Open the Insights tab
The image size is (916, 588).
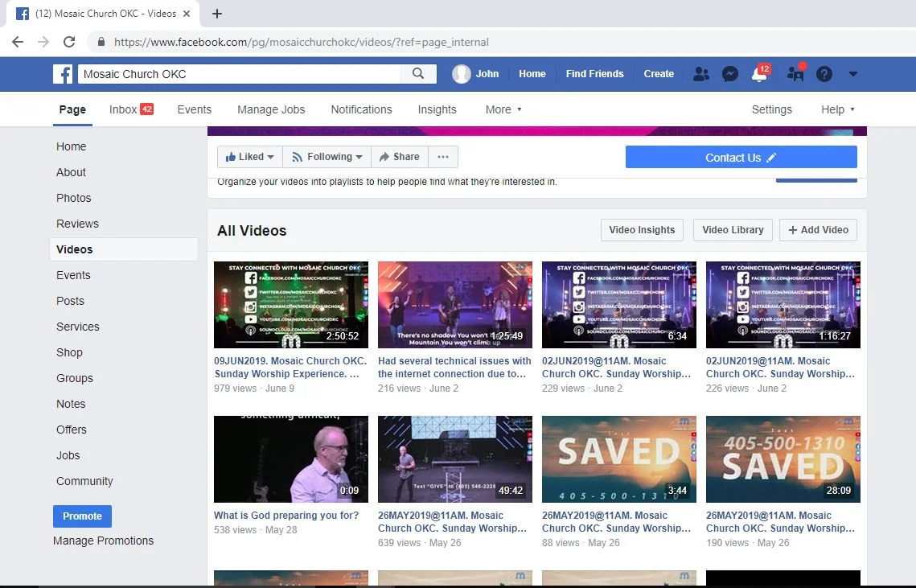click(x=437, y=109)
